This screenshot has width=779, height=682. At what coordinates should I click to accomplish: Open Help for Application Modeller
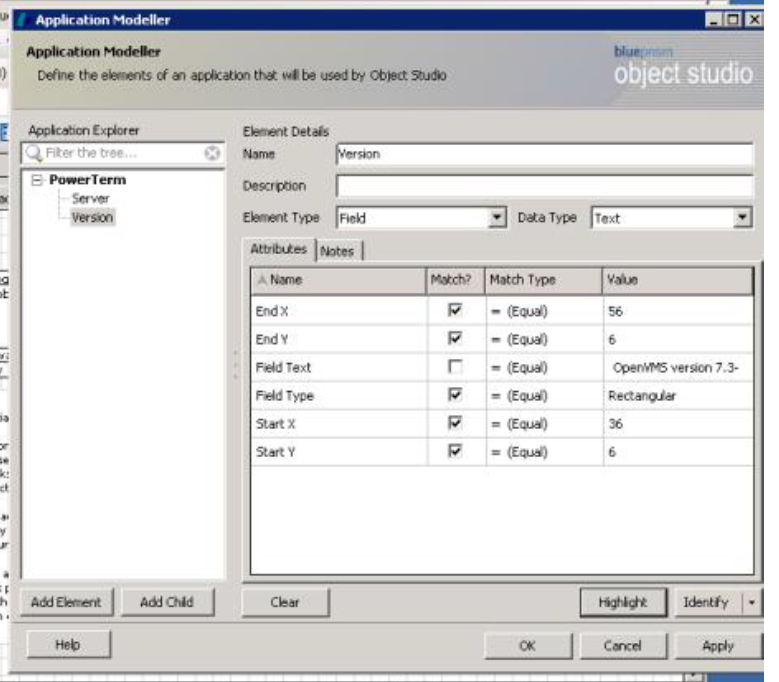68,645
